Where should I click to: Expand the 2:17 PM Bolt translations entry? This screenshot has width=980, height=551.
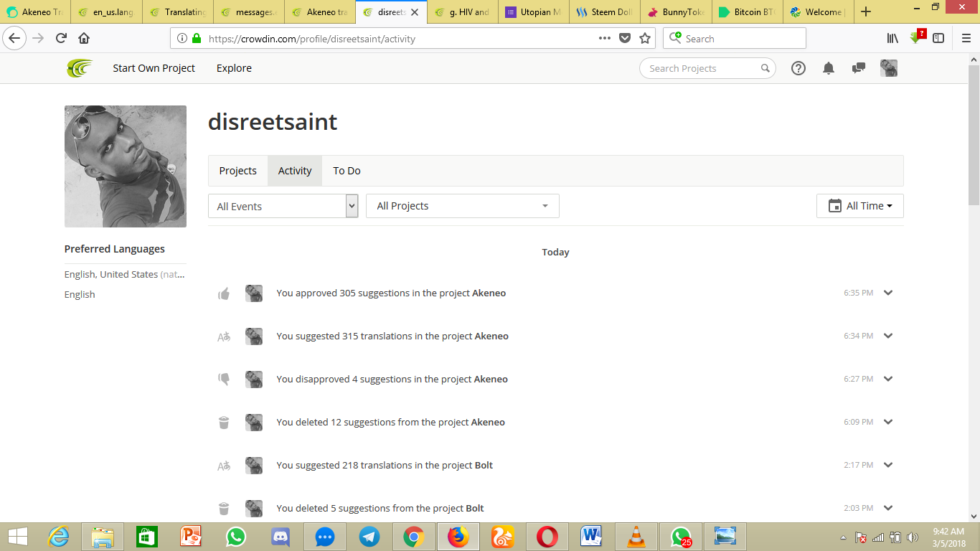pyautogui.click(x=888, y=465)
